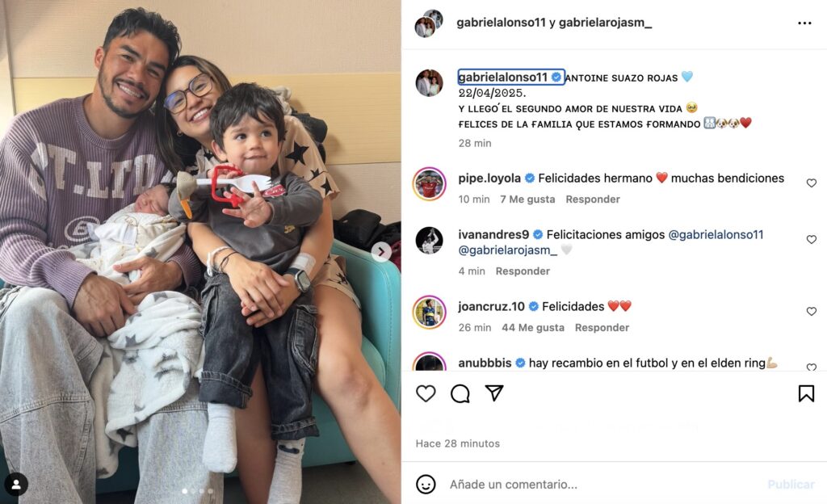Open the @gabrielarojasm_ mention link
This screenshot has width=827, height=504.
507,250
